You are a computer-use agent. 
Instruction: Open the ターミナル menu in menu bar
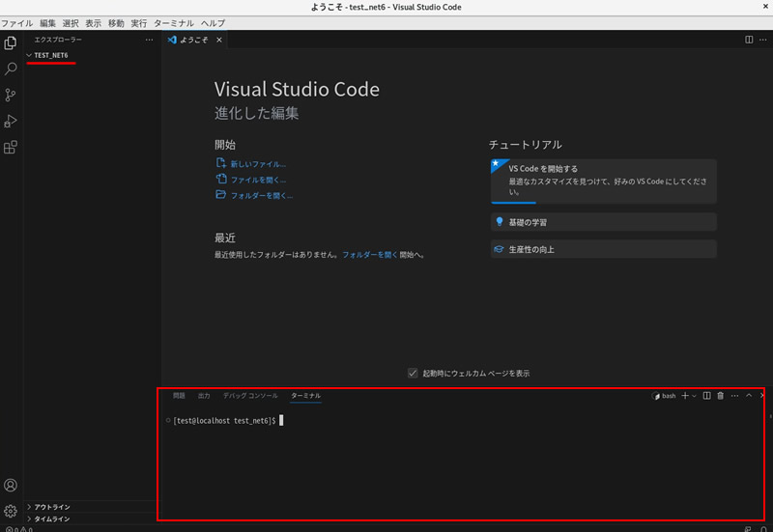click(174, 23)
